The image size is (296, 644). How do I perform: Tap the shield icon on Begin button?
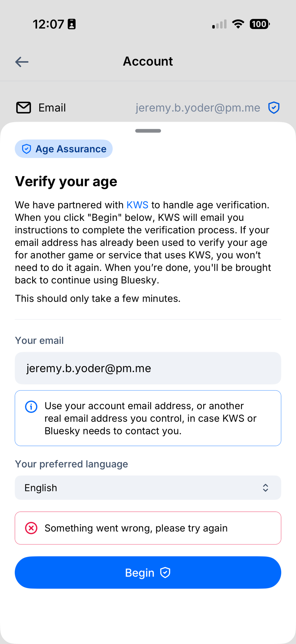pos(165,573)
